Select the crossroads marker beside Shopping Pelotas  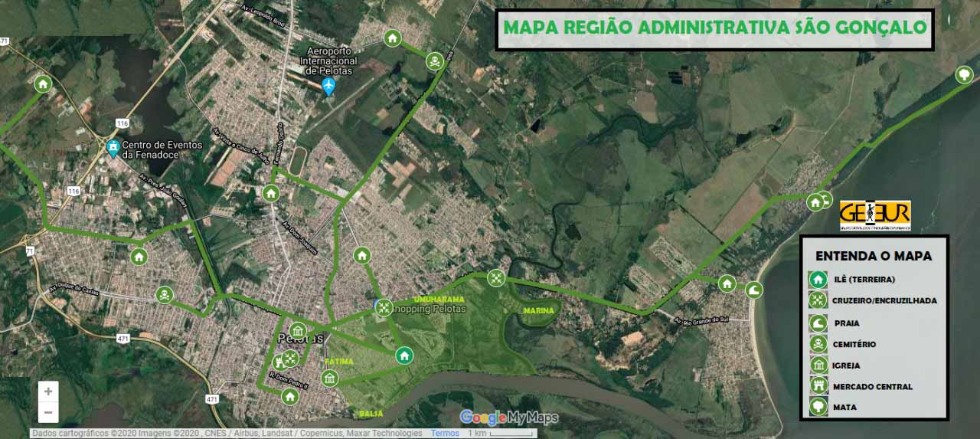pyautogui.click(x=382, y=306)
